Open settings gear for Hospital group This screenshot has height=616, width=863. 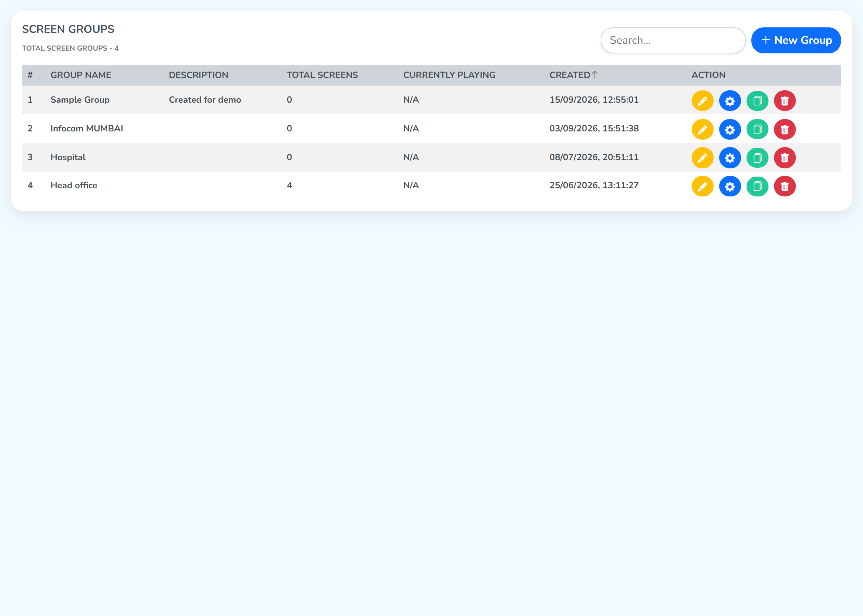[x=730, y=158]
